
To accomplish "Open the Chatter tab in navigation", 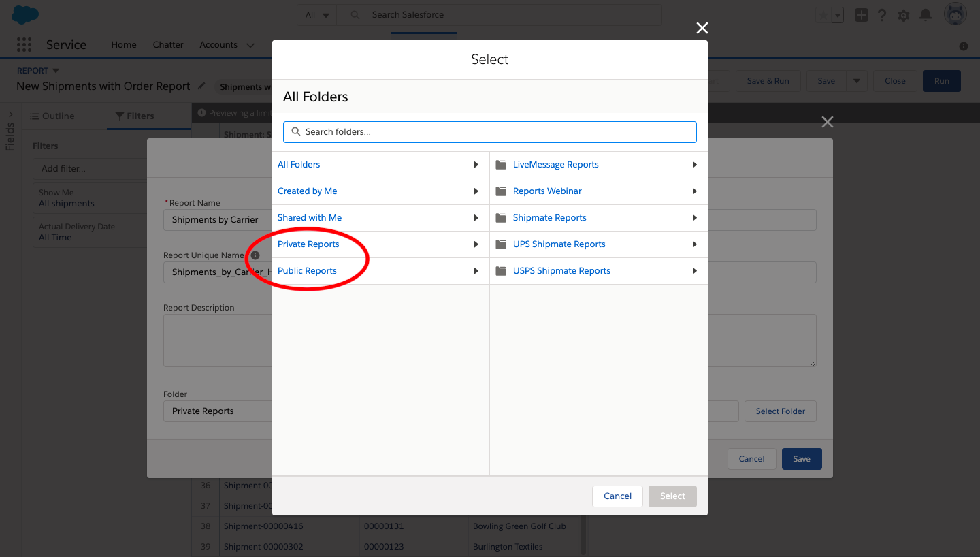I will (x=168, y=45).
